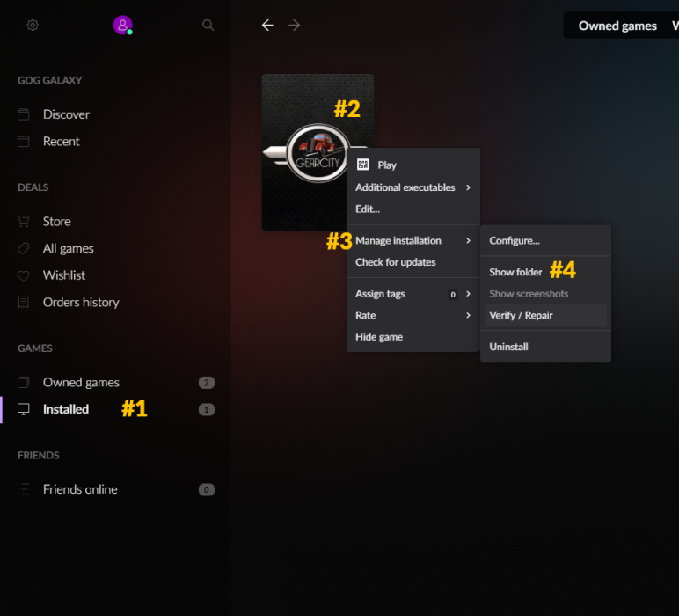Click Play in the context menu
679x616 pixels.
tap(387, 165)
